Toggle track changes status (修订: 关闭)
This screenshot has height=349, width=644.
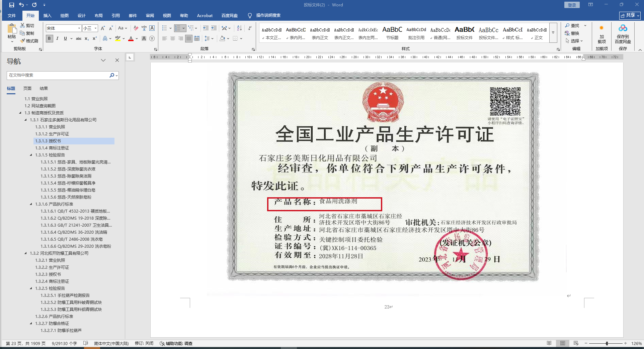click(x=144, y=343)
